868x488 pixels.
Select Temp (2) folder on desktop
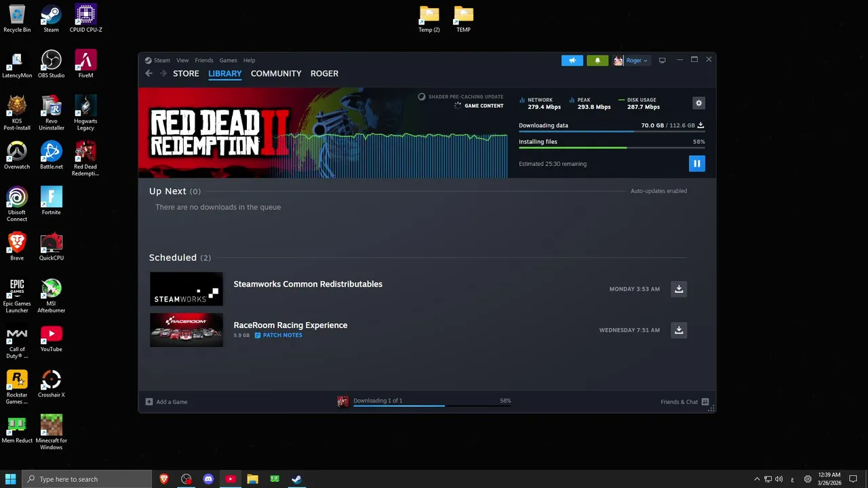pos(429,19)
